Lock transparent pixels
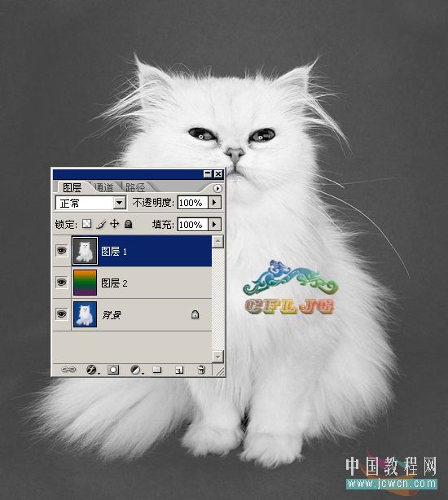This screenshot has width=448, height=500. pyautogui.click(x=86, y=224)
